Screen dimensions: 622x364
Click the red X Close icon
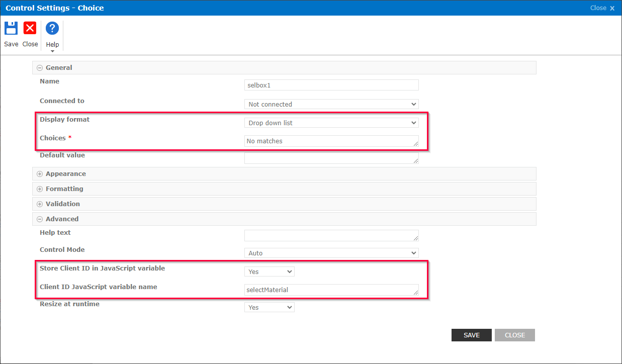[30, 29]
